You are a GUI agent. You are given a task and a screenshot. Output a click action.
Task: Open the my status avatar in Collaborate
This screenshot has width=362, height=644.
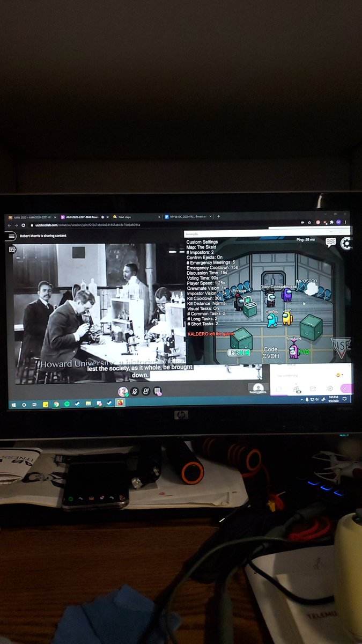123,392
